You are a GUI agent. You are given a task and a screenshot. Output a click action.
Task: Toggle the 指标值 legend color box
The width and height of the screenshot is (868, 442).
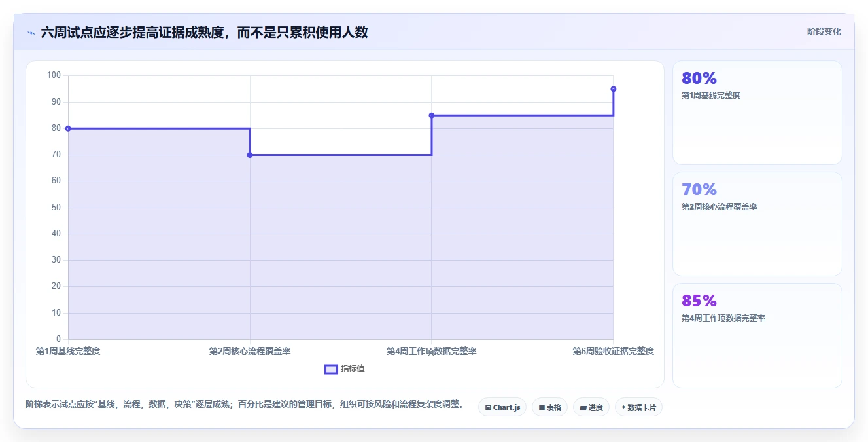331,369
